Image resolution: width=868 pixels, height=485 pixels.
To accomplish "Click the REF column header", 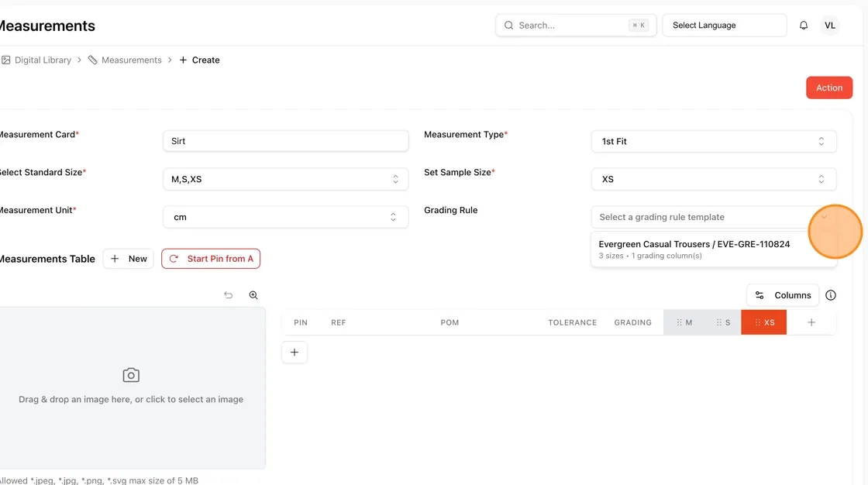I will (x=338, y=322).
